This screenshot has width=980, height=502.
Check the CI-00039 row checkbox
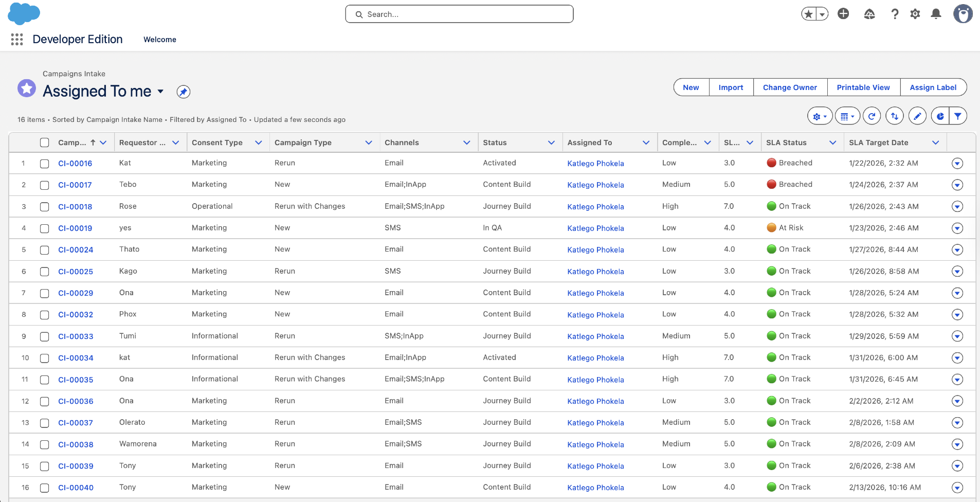(45, 466)
